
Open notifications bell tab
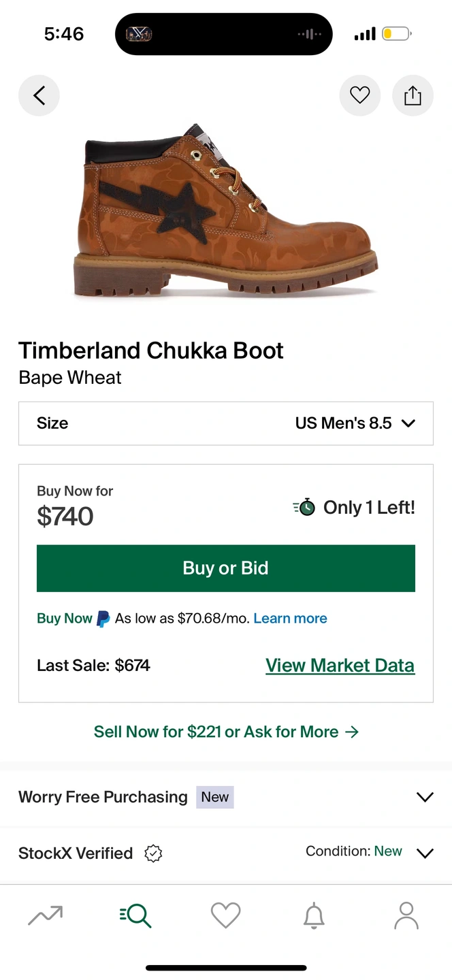(x=314, y=916)
